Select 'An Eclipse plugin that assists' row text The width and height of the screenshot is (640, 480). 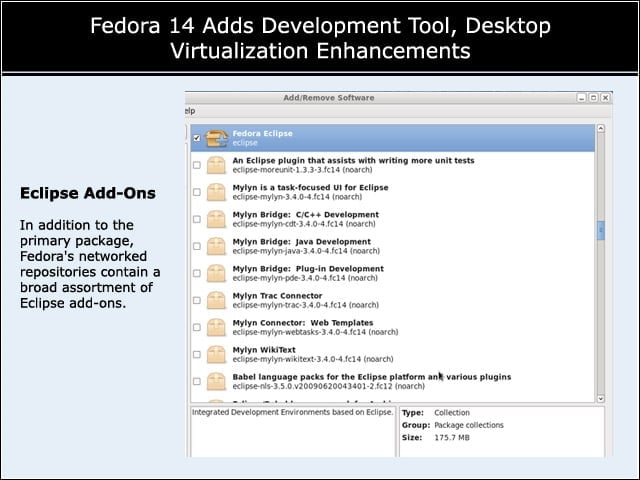(353, 160)
